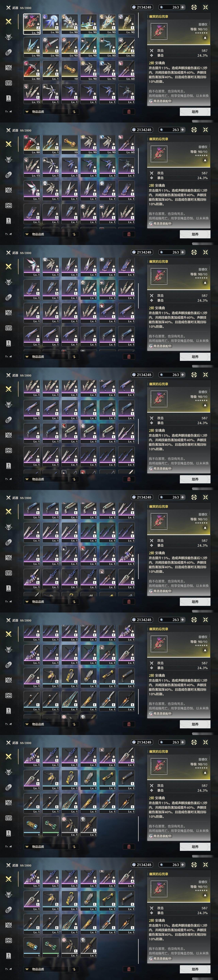This screenshot has width=218, height=980.
Task: Click the 佛洛洛装配中 equipped label in topmost panel
Action: pyautogui.click(x=160, y=101)
